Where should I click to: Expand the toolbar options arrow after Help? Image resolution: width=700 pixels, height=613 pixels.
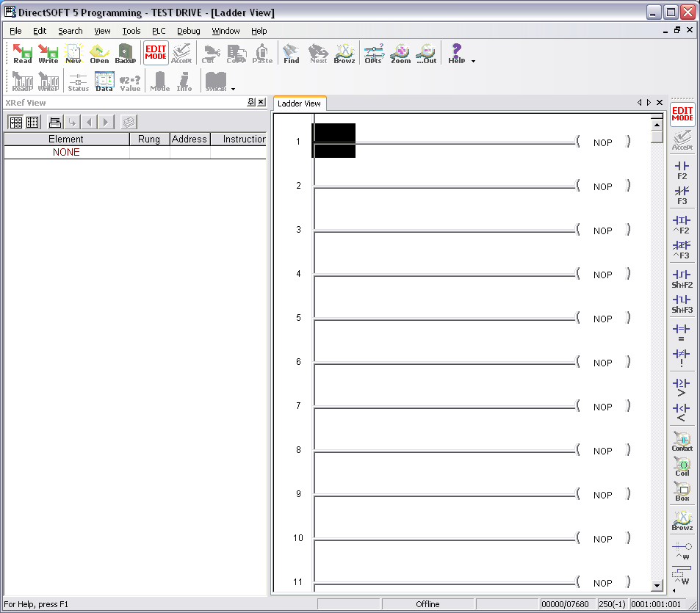tap(473, 61)
